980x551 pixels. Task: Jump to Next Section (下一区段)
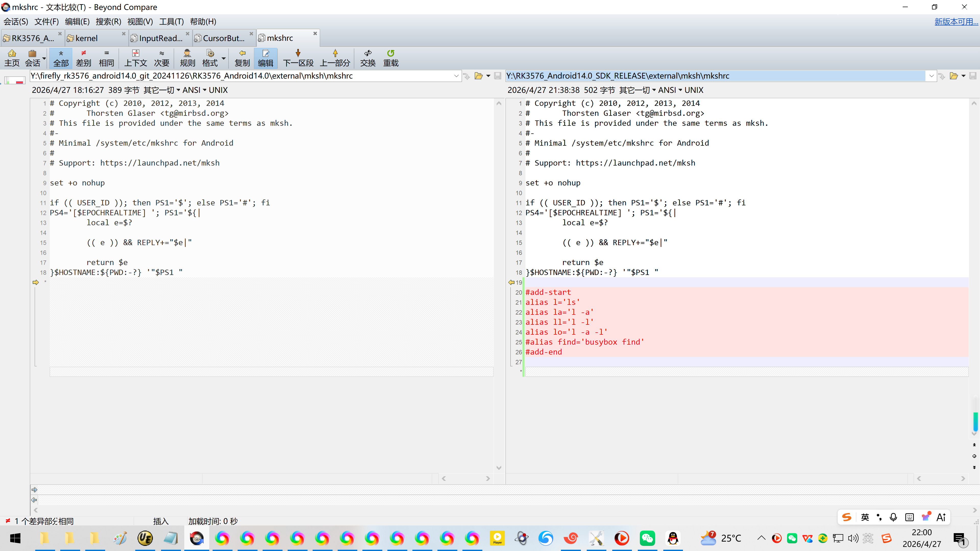tap(298, 58)
